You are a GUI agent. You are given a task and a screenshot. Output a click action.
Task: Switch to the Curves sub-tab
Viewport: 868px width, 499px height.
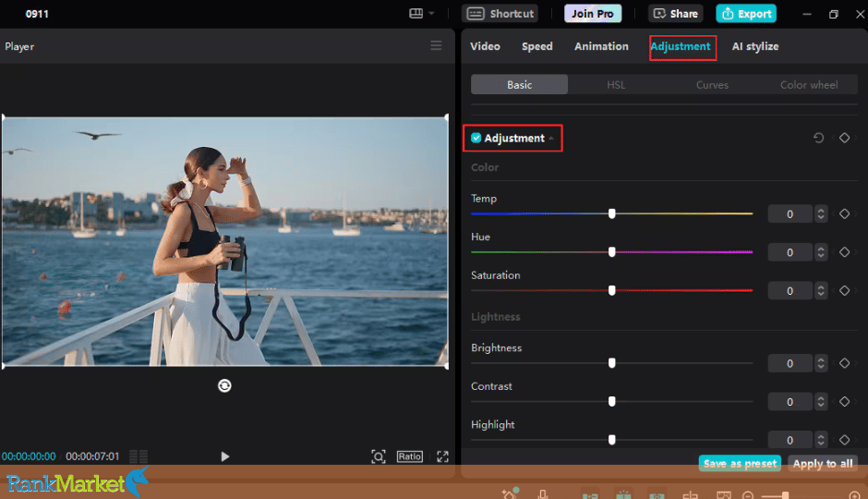(x=712, y=85)
